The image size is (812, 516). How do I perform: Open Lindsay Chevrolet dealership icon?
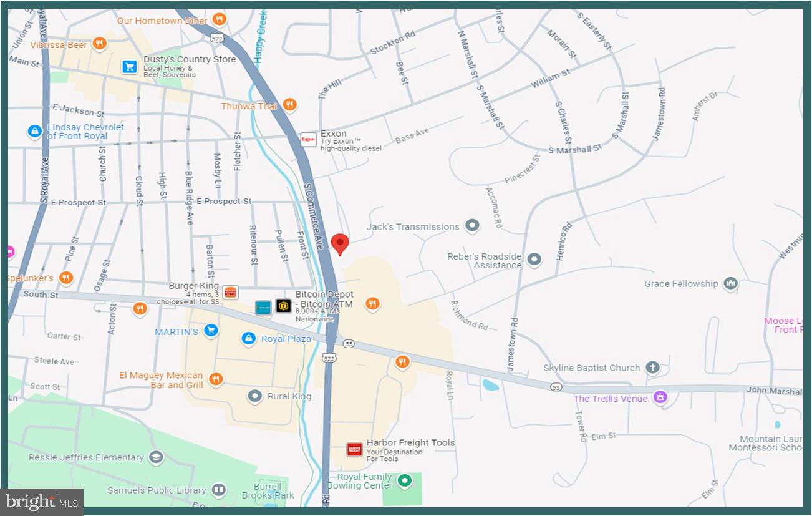pyautogui.click(x=35, y=132)
